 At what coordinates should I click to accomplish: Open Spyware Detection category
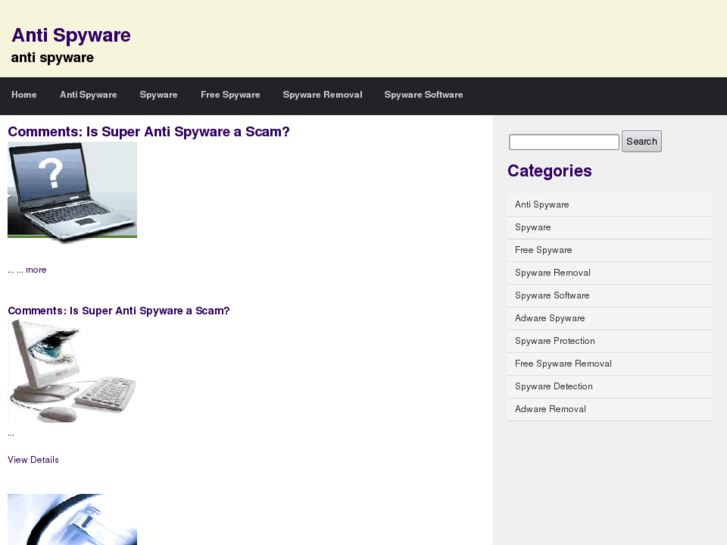tap(609, 386)
